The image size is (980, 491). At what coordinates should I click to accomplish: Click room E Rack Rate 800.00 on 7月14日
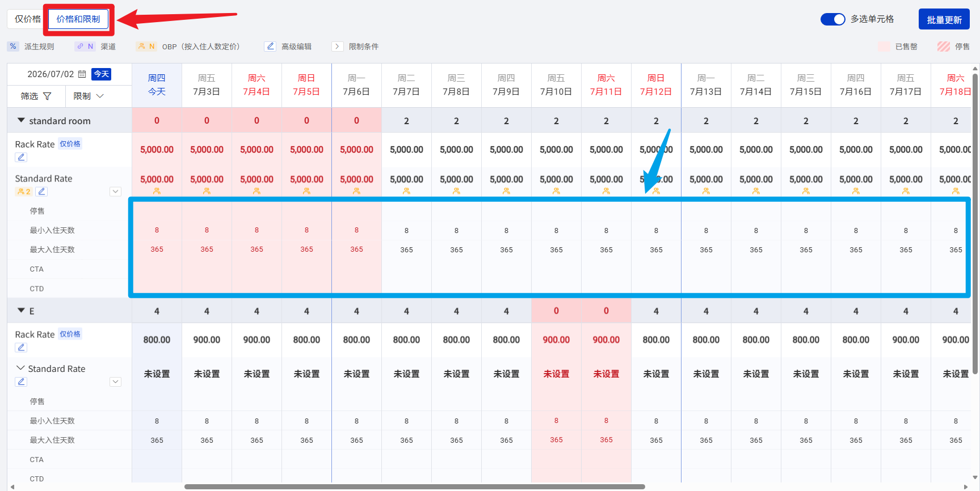[756, 340]
